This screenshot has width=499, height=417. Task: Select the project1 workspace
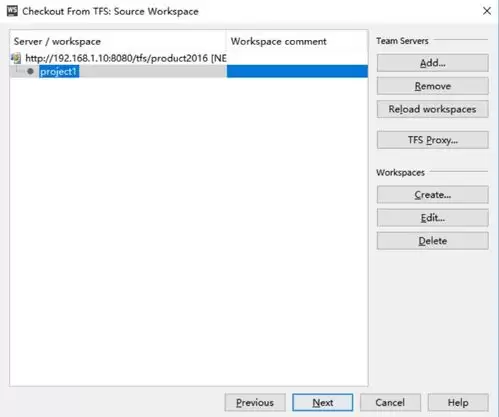(59, 71)
